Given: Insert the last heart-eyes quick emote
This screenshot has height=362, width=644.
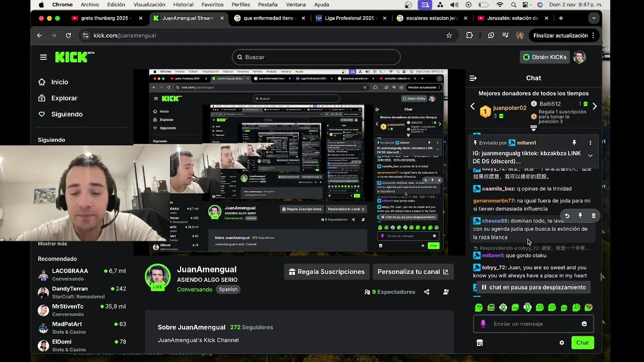Looking at the screenshot, I should tap(589, 307).
